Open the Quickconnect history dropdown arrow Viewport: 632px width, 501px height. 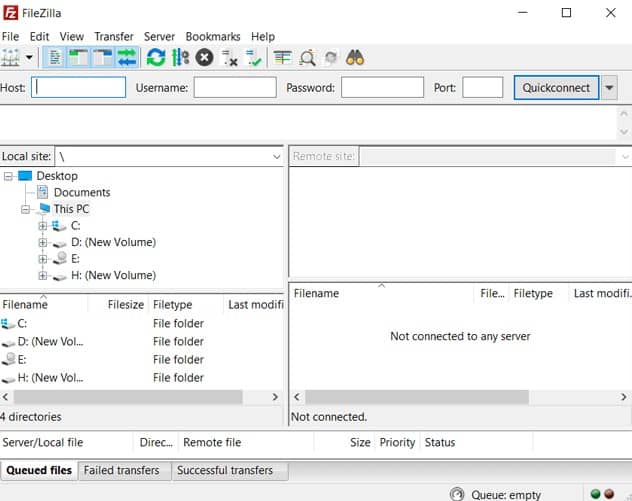(x=609, y=88)
